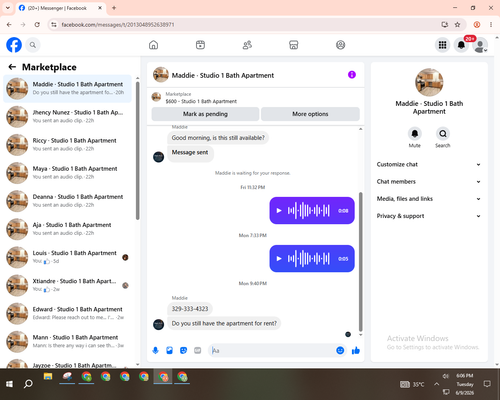Open Aja conversation
Viewport: 500px width, 400px height.
pyautogui.click(x=67, y=229)
